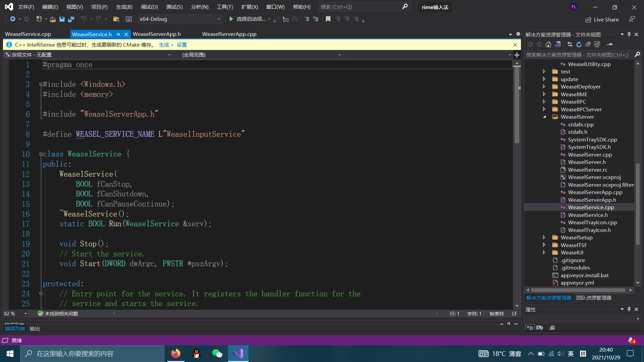Screen dimensions: 644x362
Task: Click switch views icon in Solution Explorer
Action: pos(557,44)
